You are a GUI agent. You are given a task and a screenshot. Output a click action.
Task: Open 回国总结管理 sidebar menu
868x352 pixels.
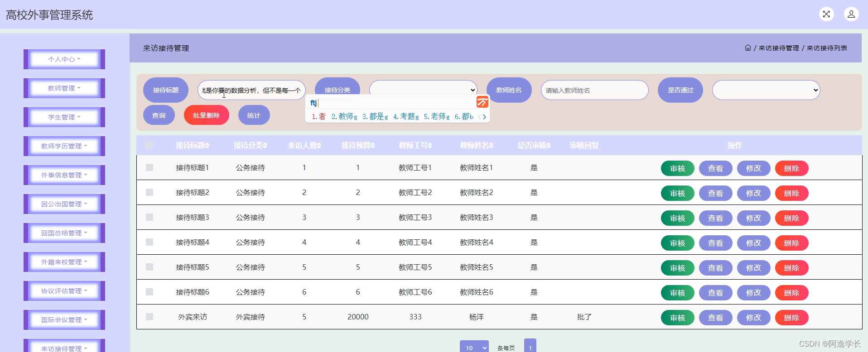coord(64,233)
